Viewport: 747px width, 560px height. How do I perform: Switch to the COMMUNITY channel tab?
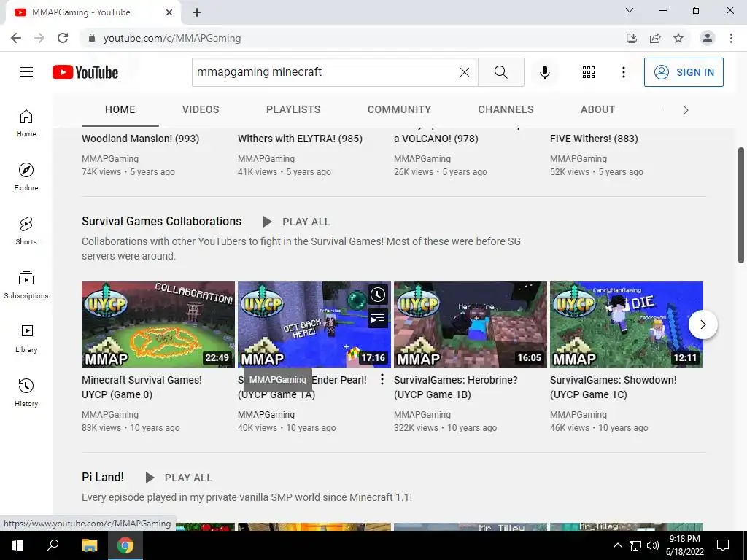pos(399,109)
